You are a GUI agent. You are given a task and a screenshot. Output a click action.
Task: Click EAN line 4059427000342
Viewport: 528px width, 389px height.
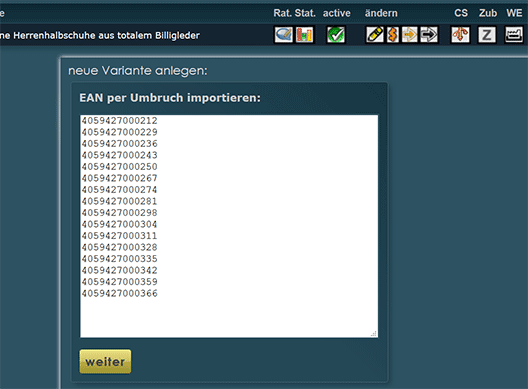[x=120, y=270]
